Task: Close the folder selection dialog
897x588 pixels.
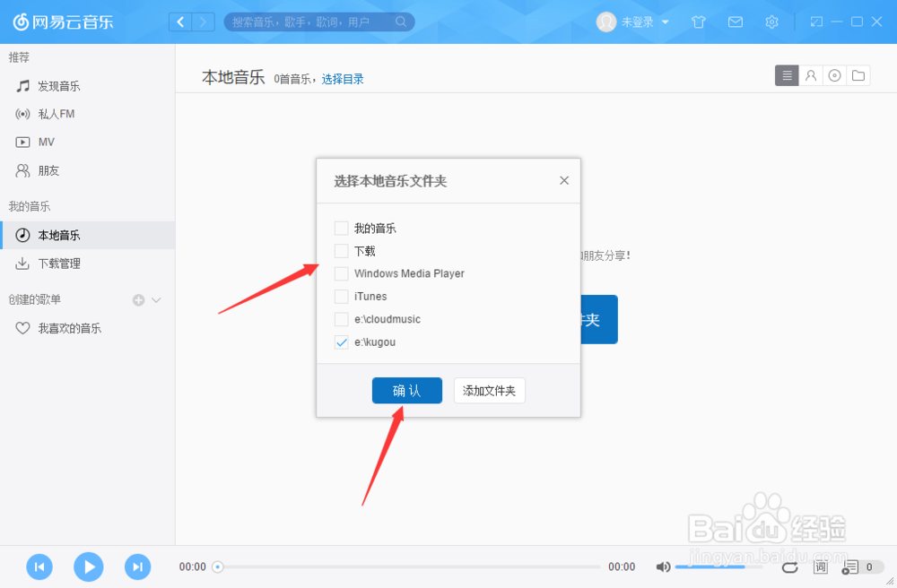Action: click(564, 180)
